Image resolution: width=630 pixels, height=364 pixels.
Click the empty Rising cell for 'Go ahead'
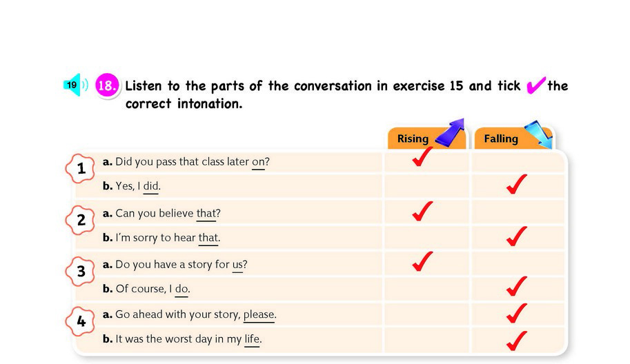[426, 314]
